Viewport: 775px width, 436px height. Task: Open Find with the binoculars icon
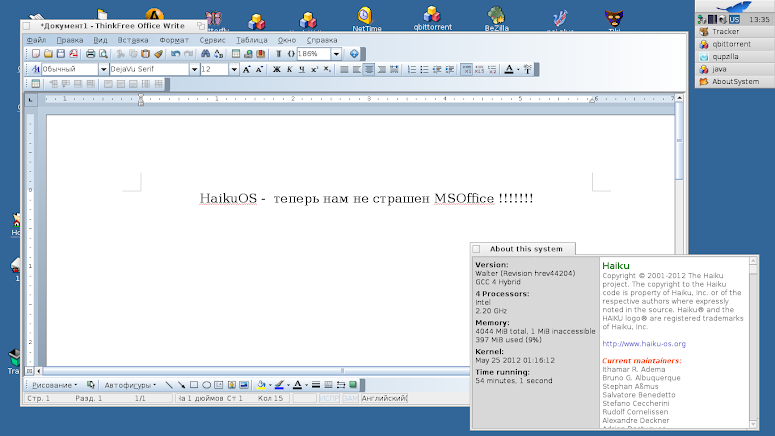point(206,54)
